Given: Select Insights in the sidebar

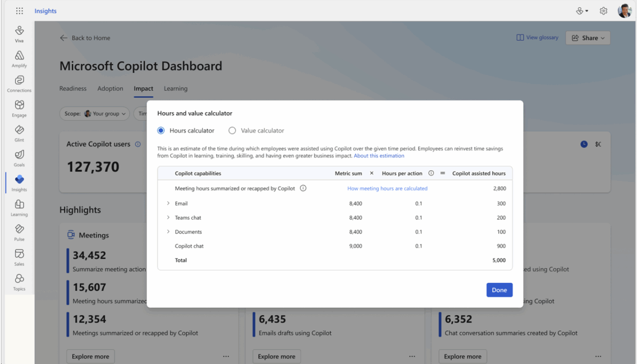Looking at the screenshot, I should coord(19,183).
